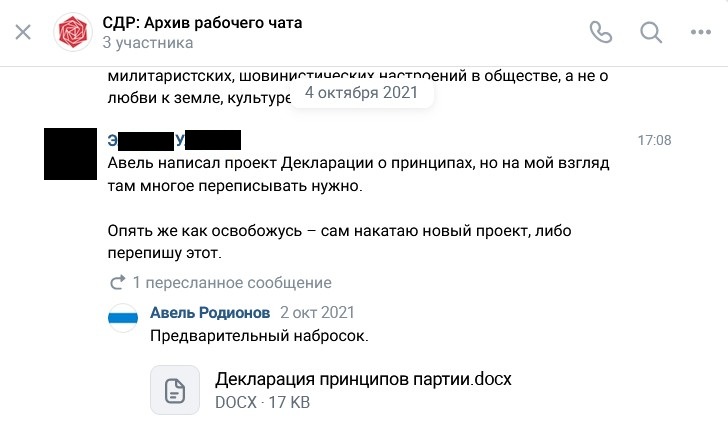
Task: Expand "1 пересланное сообщение" label
Action: [x=232, y=283]
